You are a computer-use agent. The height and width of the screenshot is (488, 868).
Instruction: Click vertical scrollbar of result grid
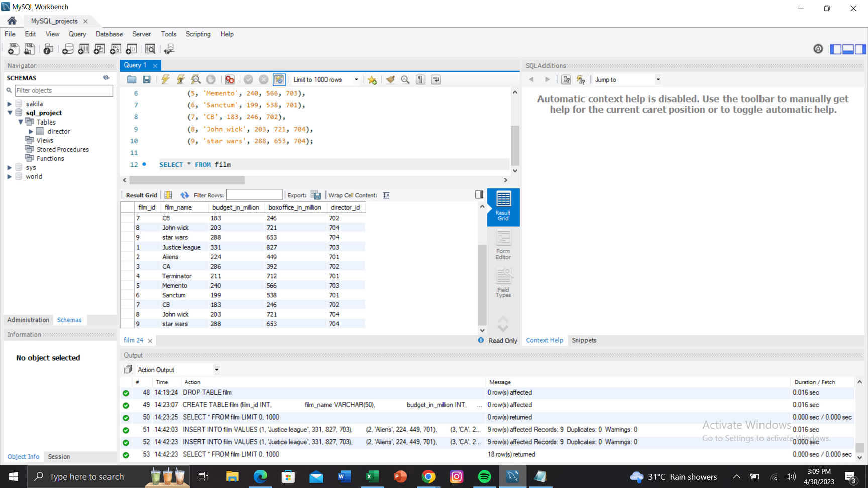pos(482,284)
